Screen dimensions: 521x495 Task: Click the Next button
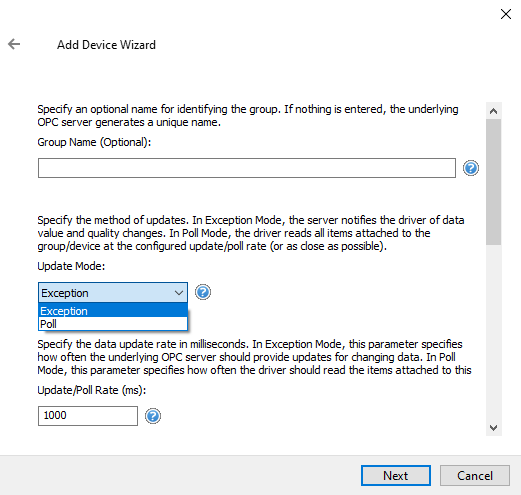[x=396, y=475]
